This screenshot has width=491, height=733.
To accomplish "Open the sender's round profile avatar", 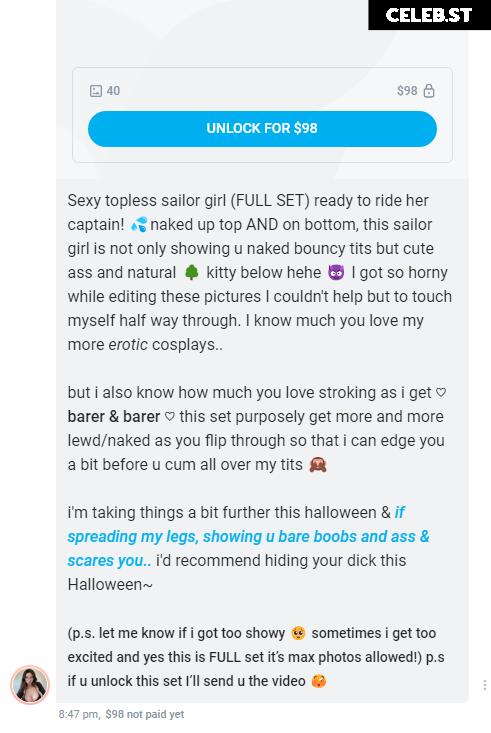I will click(x=30, y=684).
